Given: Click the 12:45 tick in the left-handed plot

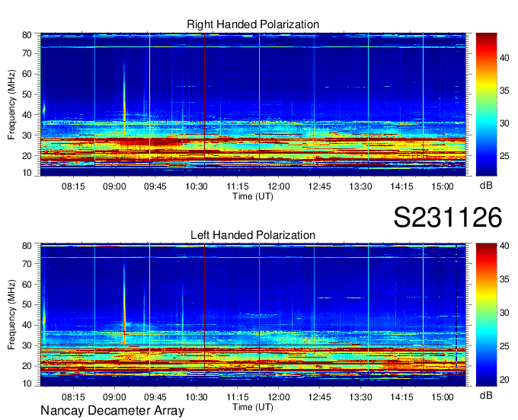Looking at the screenshot, I should click(319, 397).
